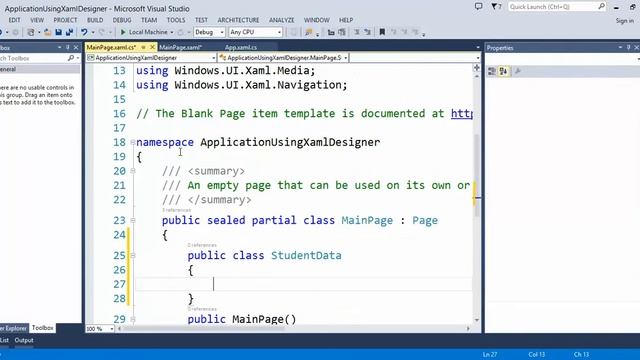Close the MainPage.xaml.cs tab
Screen dimensions: 640x360
pos(152,47)
